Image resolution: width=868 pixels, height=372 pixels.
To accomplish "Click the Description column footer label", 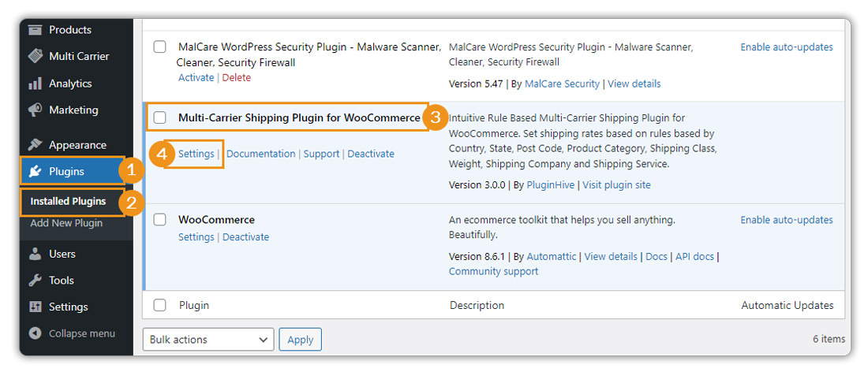I will (477, 305).
